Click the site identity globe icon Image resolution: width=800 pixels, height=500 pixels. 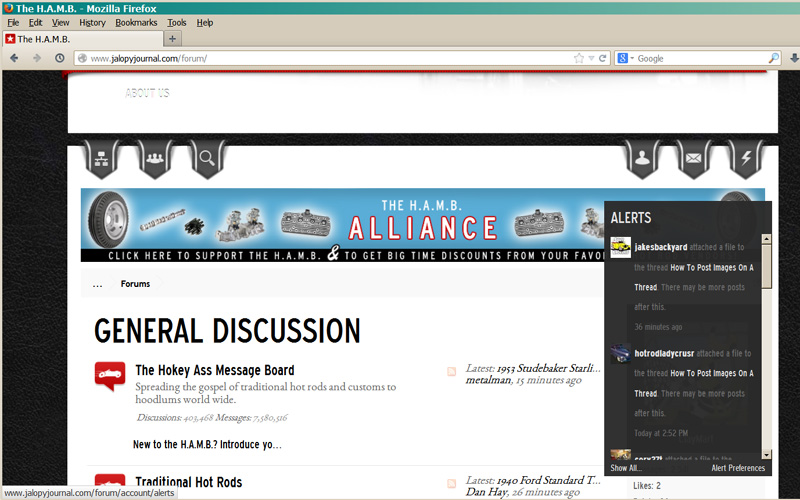click(82, 58)
